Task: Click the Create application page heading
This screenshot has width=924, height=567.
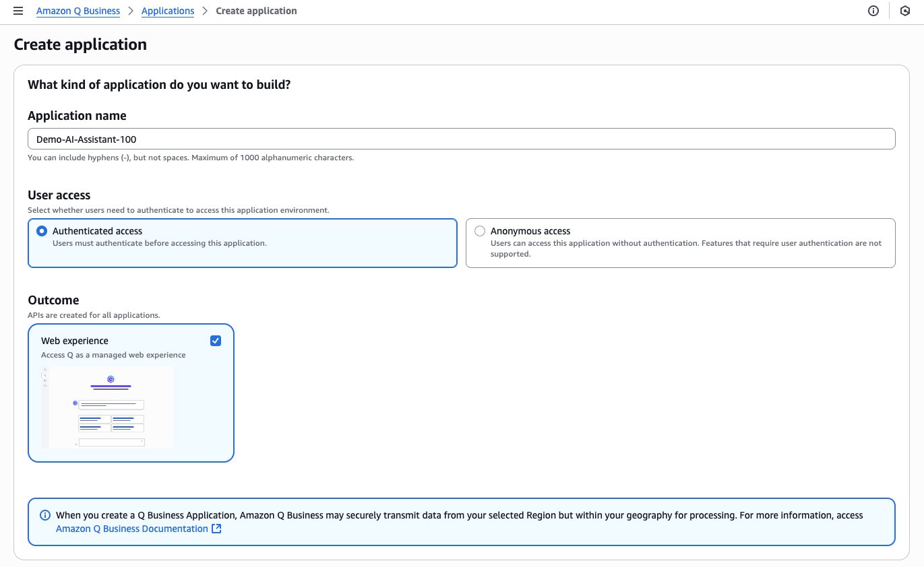Action: click(80, 44)
